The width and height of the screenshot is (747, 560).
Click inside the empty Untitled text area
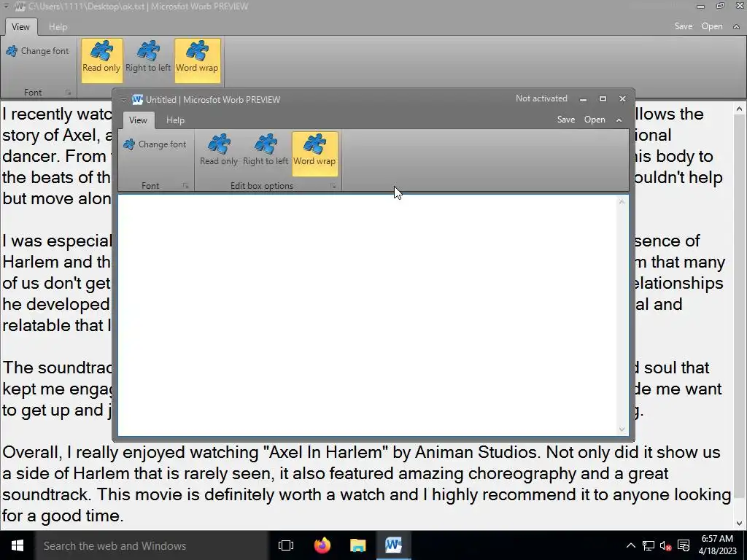(367, 315)
